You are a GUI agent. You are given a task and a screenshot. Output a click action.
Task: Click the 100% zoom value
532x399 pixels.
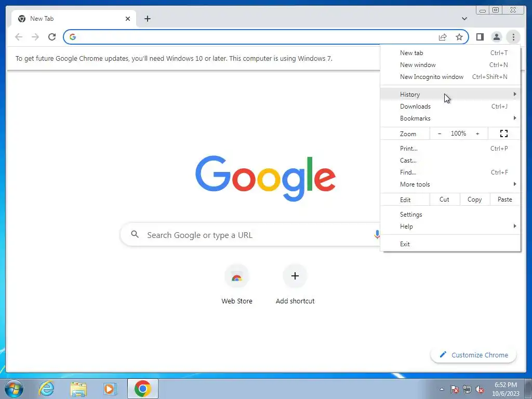[x=458, y=134]
